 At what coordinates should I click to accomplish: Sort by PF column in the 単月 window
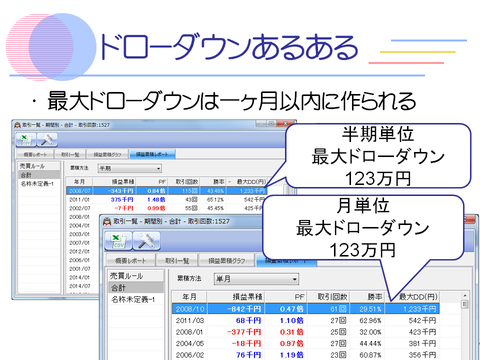point(286,297)
